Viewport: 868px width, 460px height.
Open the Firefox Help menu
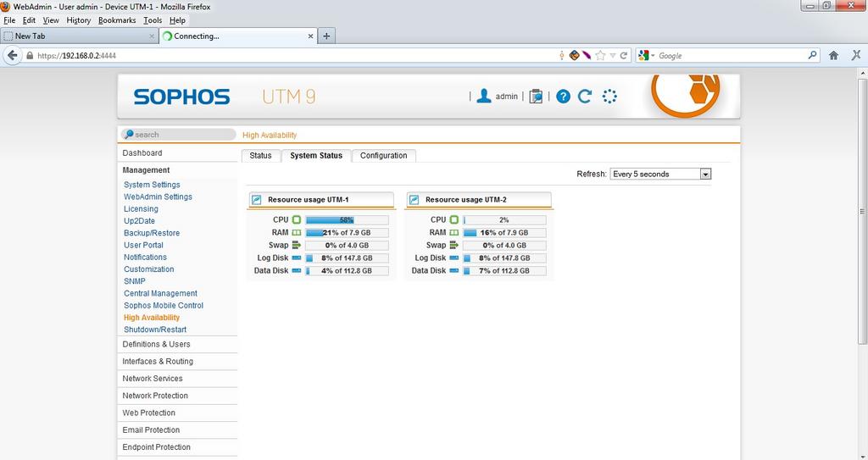[x=177, y=20]
